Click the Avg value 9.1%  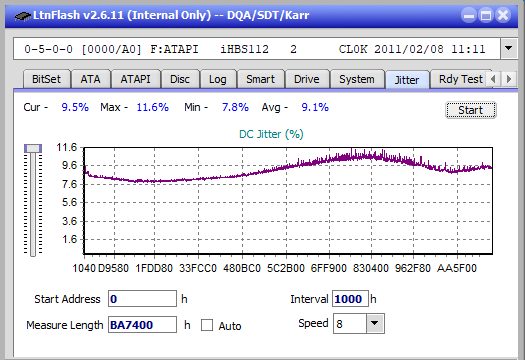(x=315, y=107)
